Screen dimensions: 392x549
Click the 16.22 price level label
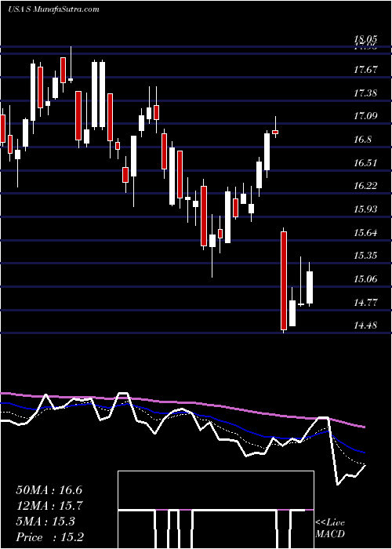365,186
